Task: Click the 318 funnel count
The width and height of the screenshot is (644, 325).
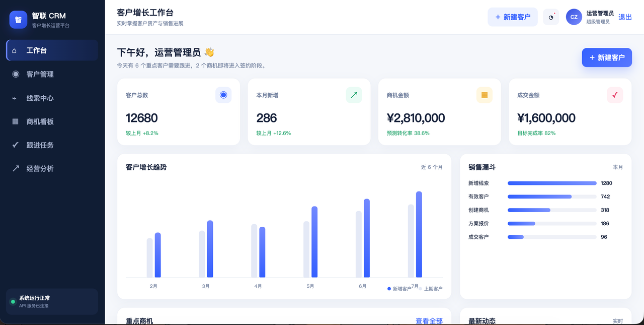Action: pos(605,210)
